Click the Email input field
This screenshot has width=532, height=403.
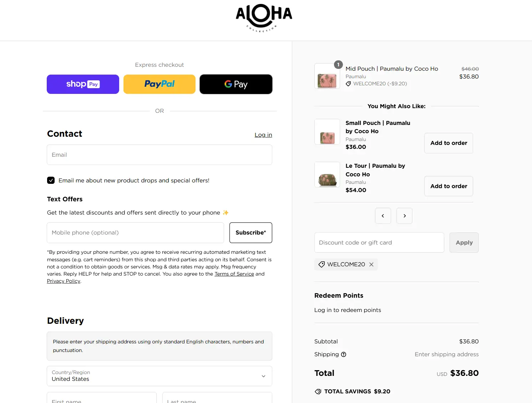(x=159, y=155)
